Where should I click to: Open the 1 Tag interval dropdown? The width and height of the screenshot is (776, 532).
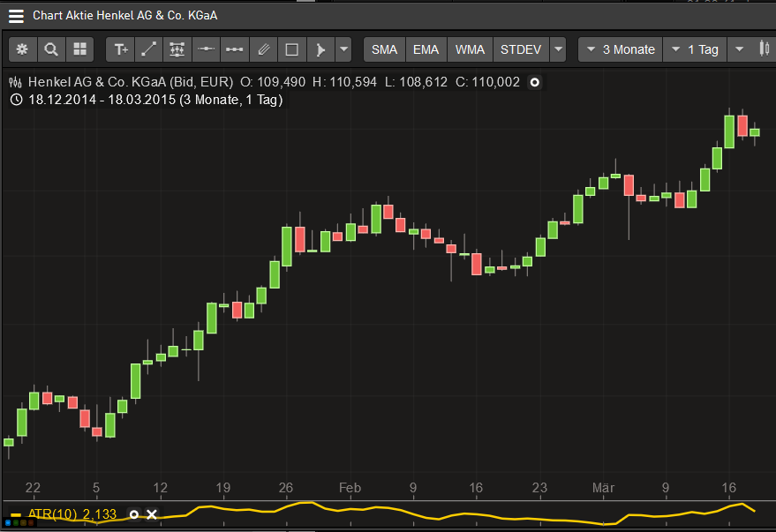[696, 49]
